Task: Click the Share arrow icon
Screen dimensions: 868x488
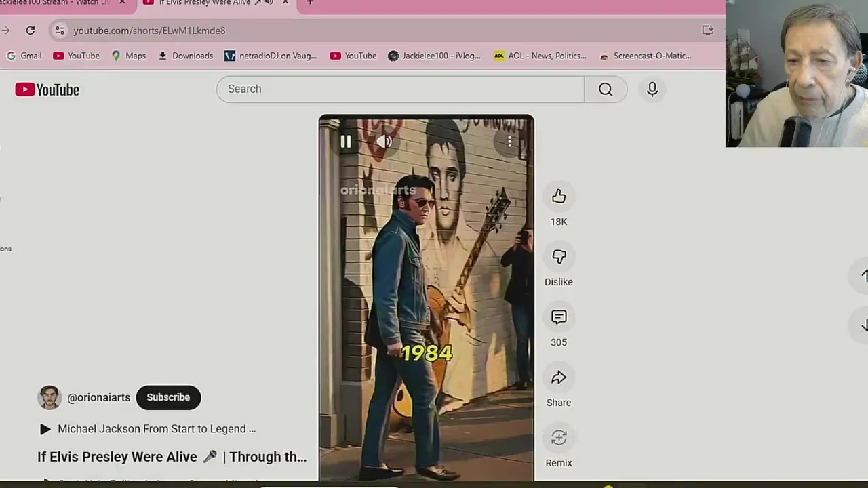Action: [559, 378]
